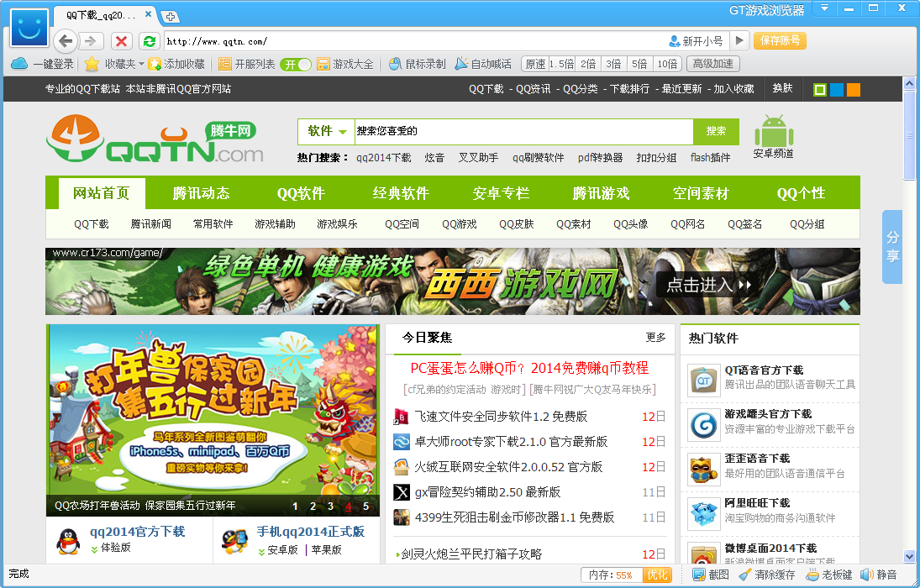Click 自动喊话 auto shout
This screenshot has width=920, height=588.
coord(483,64)
